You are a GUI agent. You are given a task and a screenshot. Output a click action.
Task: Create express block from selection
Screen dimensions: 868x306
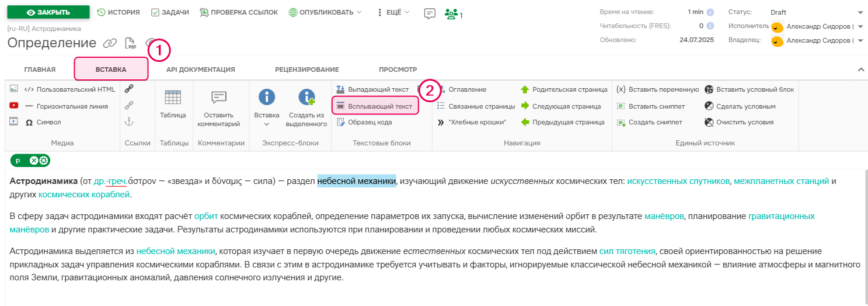coord(306,108)
